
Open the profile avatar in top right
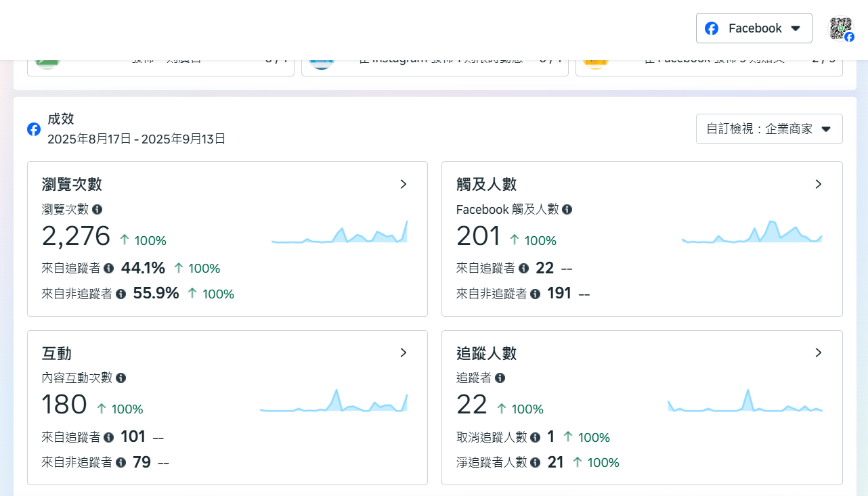(x=842, y=28)
